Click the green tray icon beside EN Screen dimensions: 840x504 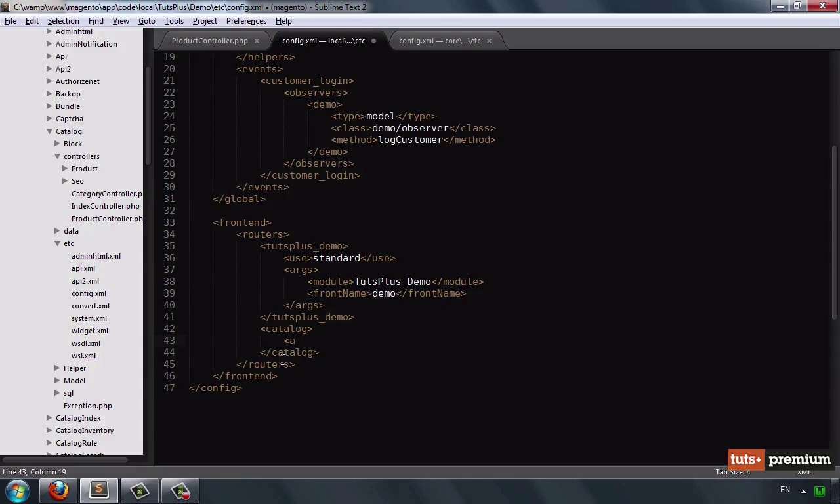(x=819, y=490)
